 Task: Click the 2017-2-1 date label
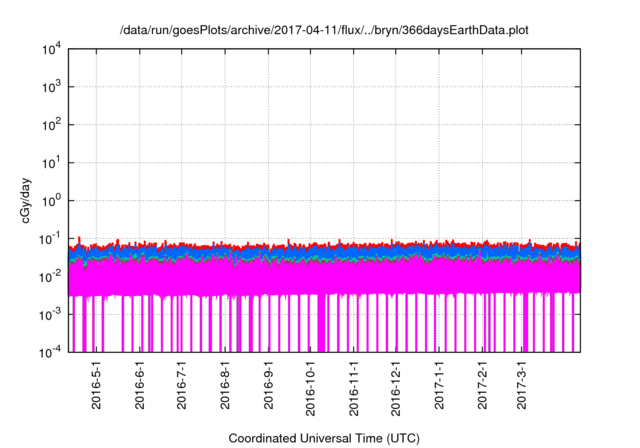[x=482, y=385]
